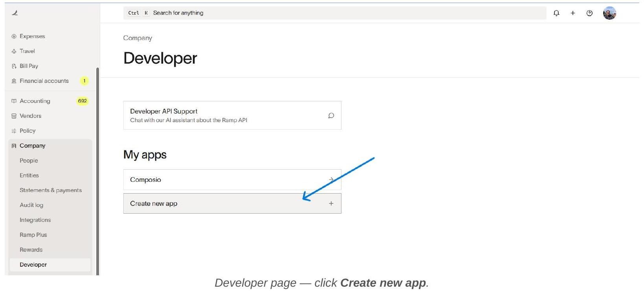This screenshot has height=291, width=644.
Task: Select People under Company
Action: (x=29, y=161)
